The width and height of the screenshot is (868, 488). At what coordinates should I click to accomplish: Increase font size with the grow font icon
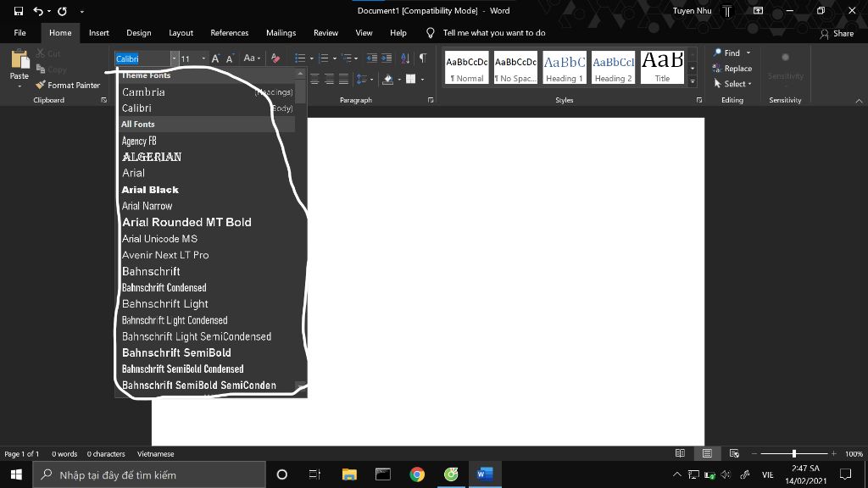[216, 58]
